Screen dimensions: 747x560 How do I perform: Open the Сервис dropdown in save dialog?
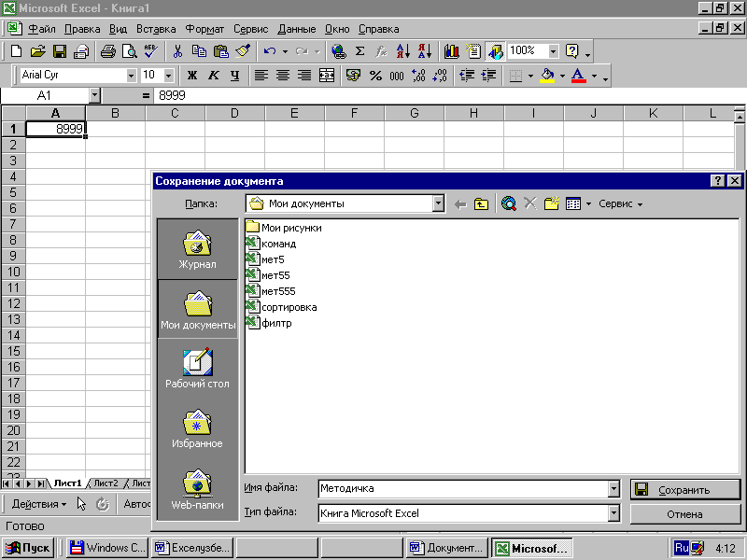[x=620, y=203]
